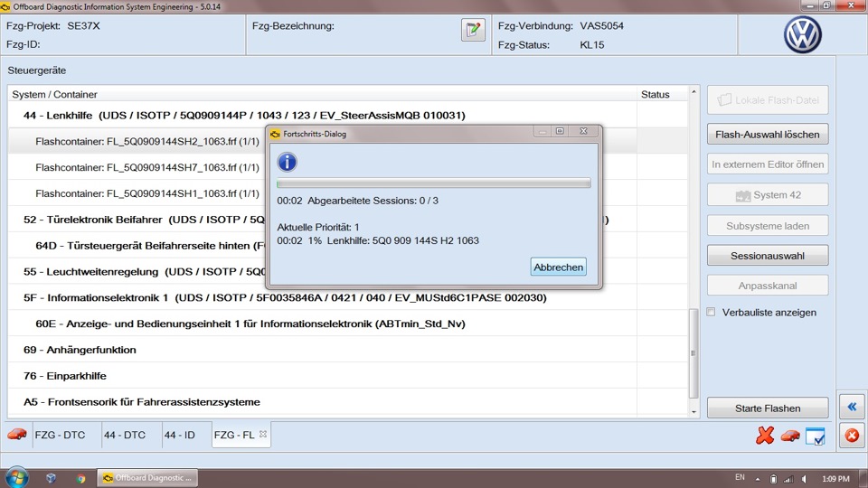Click Abbrechen to cancel flashing

point(558,267)
